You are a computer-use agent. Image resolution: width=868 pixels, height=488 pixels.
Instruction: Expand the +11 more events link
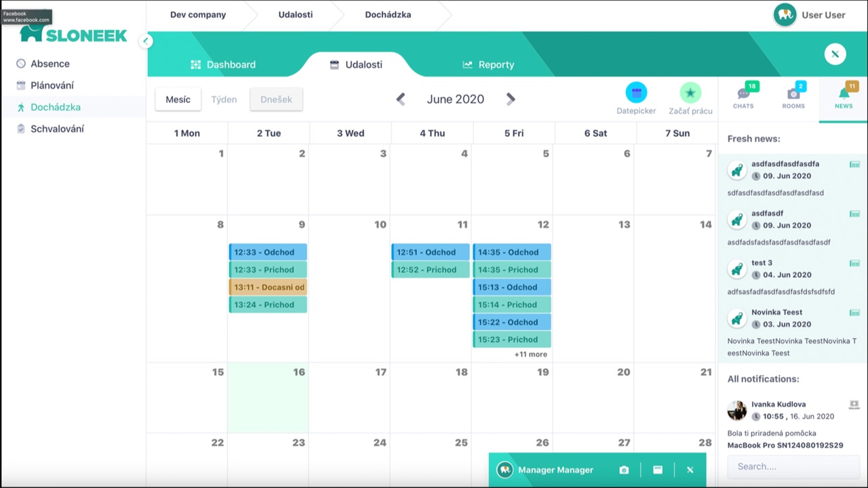530,354
